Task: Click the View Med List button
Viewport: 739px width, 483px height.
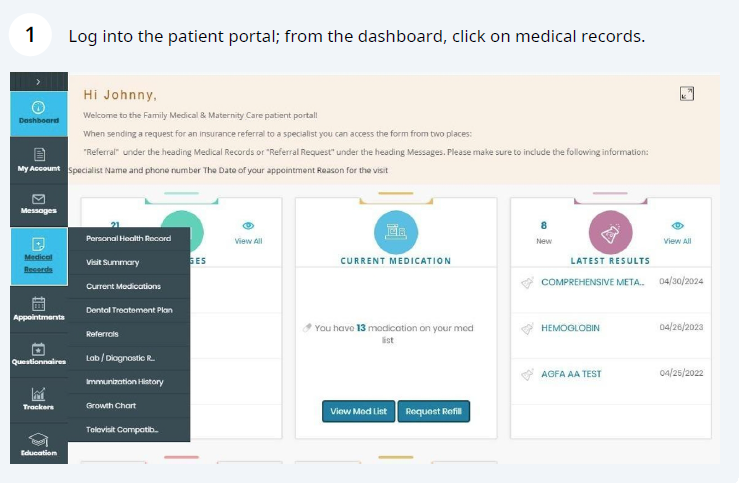Action: (358, 411)
